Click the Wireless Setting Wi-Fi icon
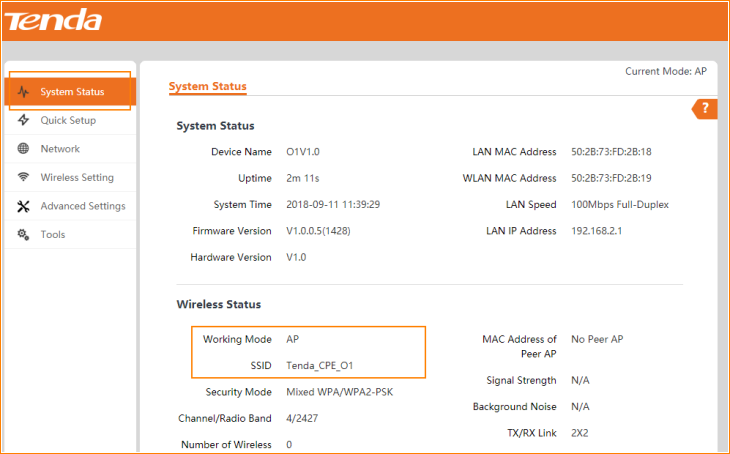This screenshot has width=730, height=454. tap(23, 177)
